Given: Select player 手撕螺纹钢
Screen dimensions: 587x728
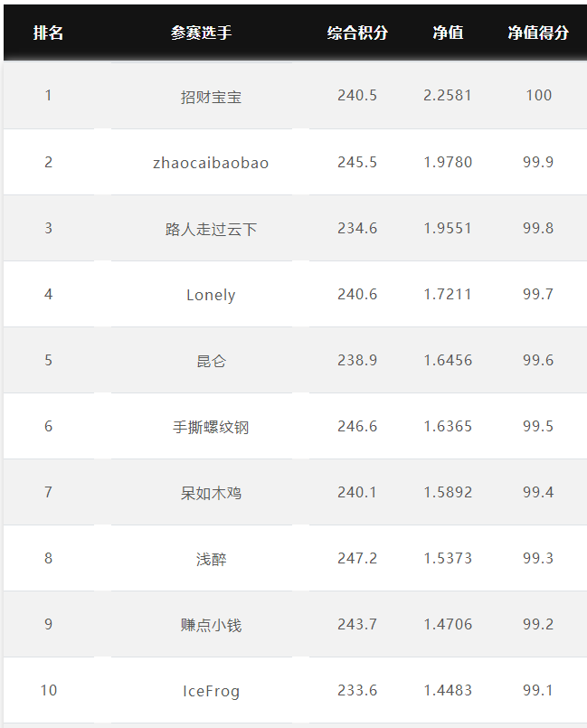Looking at the screenshot, I should 211,427.
